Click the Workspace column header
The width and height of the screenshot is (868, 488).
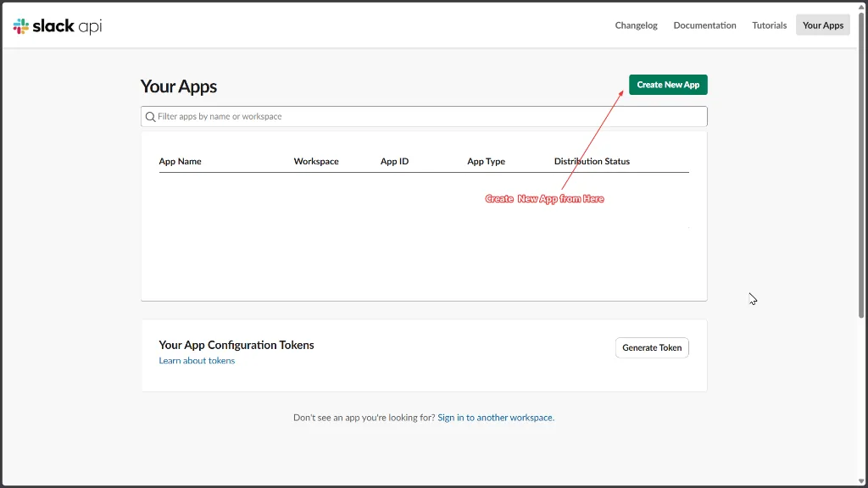(x=316, y=162)
